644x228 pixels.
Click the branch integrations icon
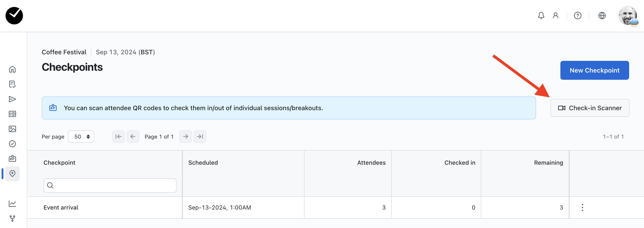(12, 219)
